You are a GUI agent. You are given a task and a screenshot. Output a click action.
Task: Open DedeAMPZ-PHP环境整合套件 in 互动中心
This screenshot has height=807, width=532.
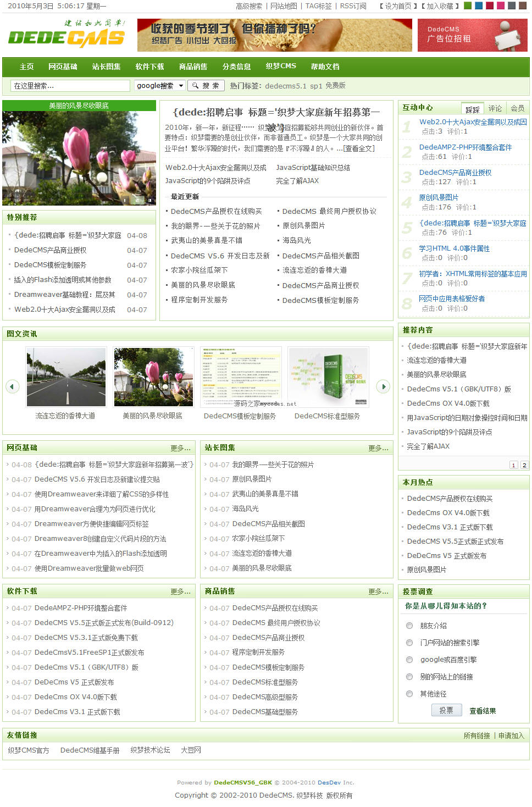tap(465, 147)
